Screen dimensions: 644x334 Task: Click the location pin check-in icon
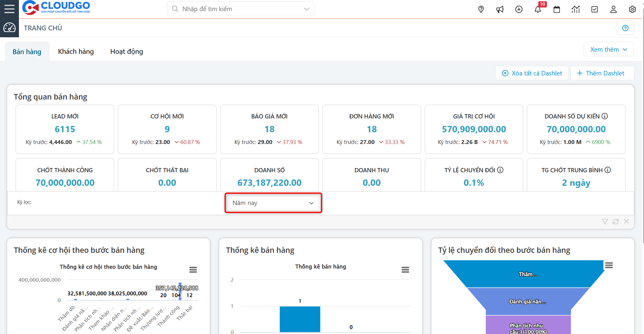(481, 9)
